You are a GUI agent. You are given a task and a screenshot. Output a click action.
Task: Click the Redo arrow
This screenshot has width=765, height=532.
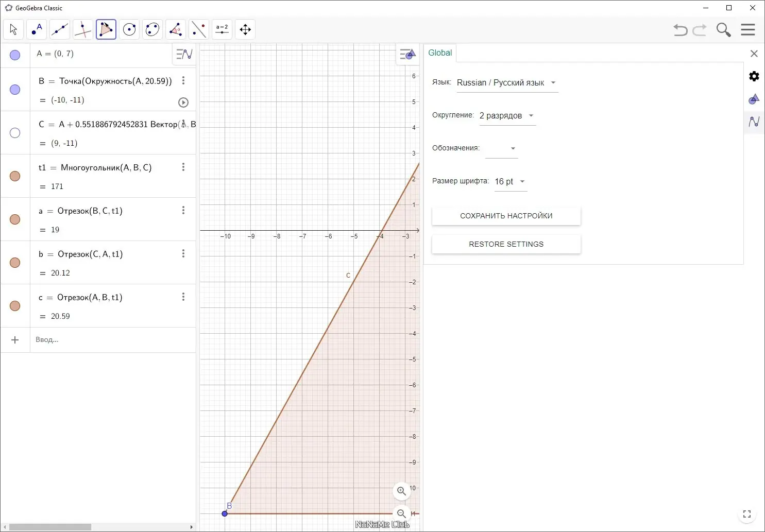(x=700, y=30)
